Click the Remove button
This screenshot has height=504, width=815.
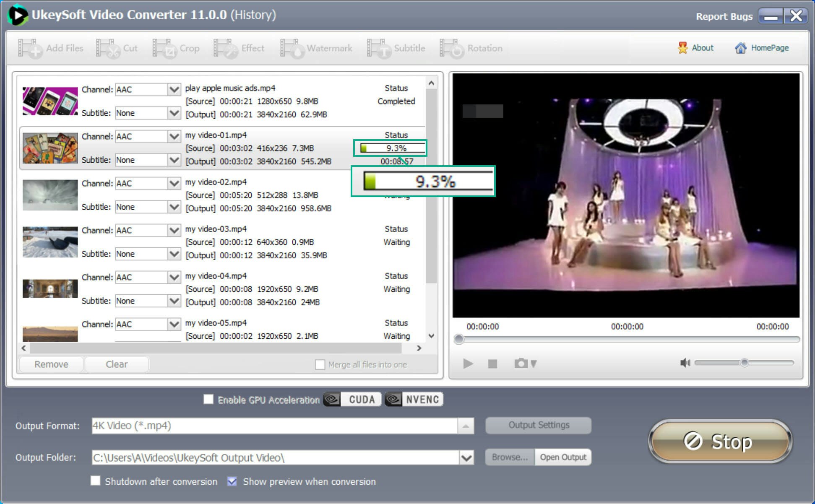tap(51, 364)
